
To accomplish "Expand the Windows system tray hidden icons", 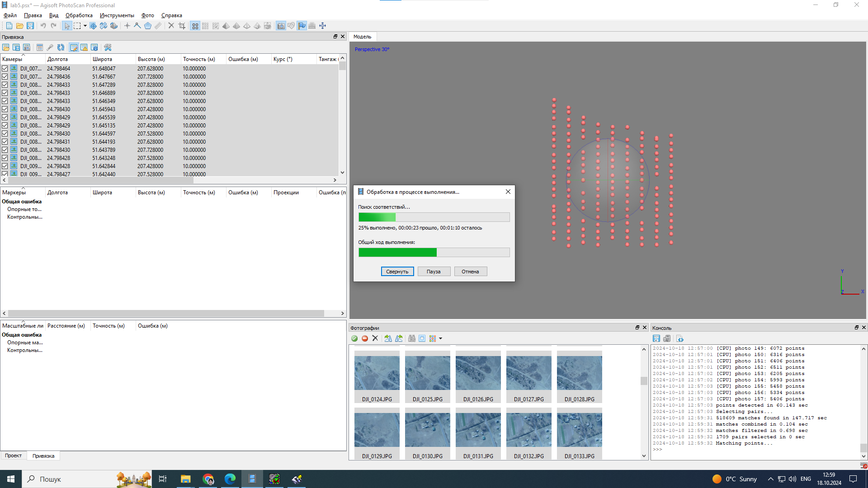I will 770,479.
